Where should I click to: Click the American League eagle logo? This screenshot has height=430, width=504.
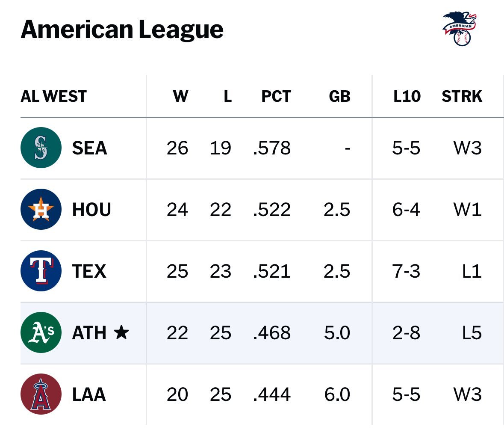(x=460, y=29)
